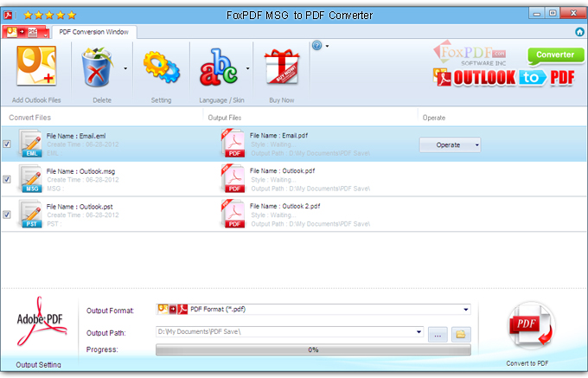Click the PDF icon next to Outlook.pdf

point(233,178)
